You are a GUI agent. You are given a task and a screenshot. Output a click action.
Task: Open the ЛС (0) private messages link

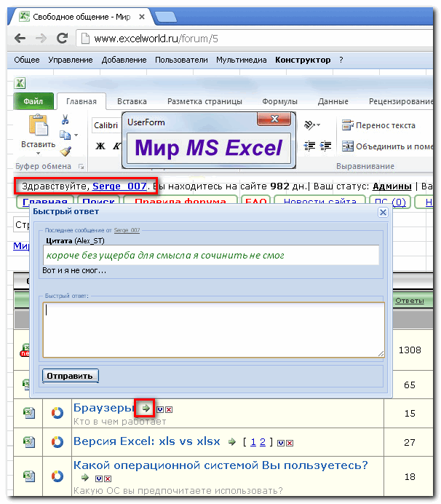390,202
